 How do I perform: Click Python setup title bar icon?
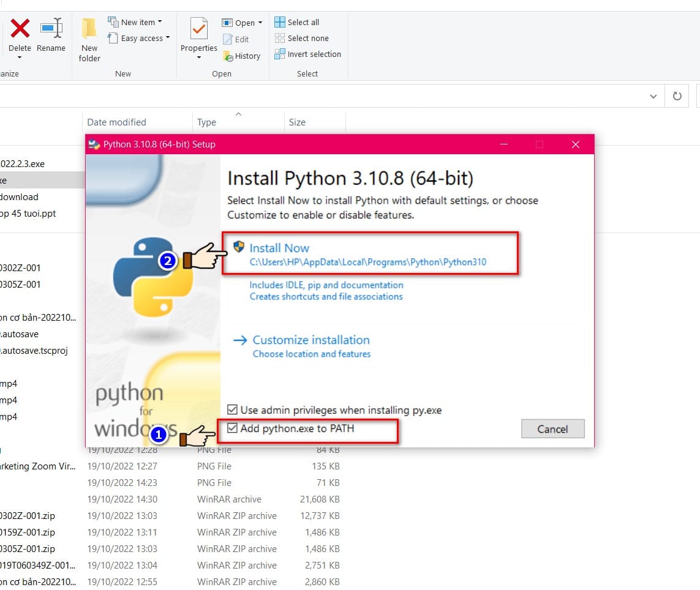(94, 144)
